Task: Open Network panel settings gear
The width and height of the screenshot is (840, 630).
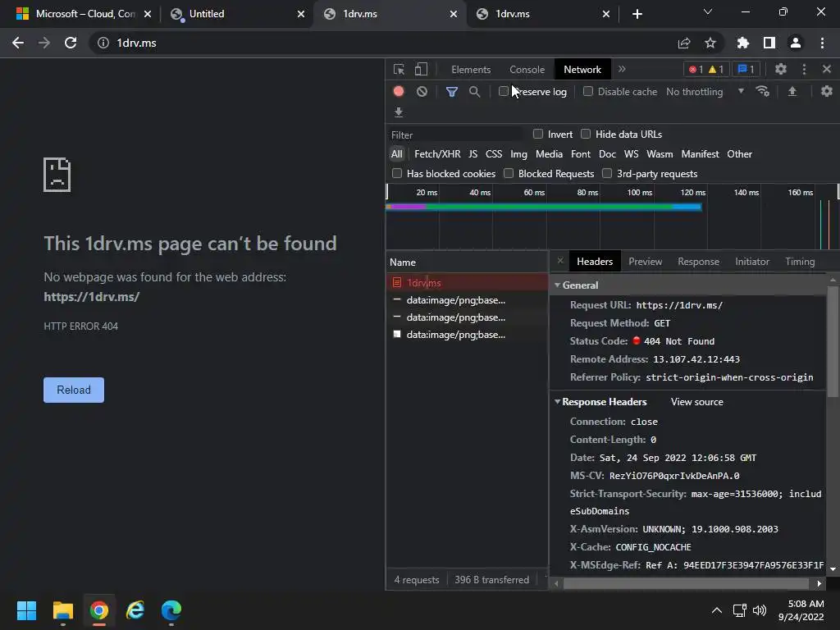Action: click(x=827, y=92)
